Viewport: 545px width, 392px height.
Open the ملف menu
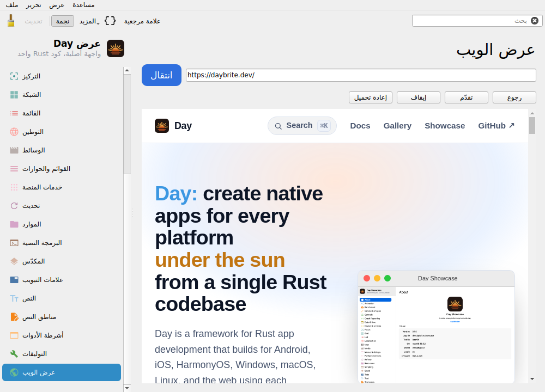(x=12, y=5)
